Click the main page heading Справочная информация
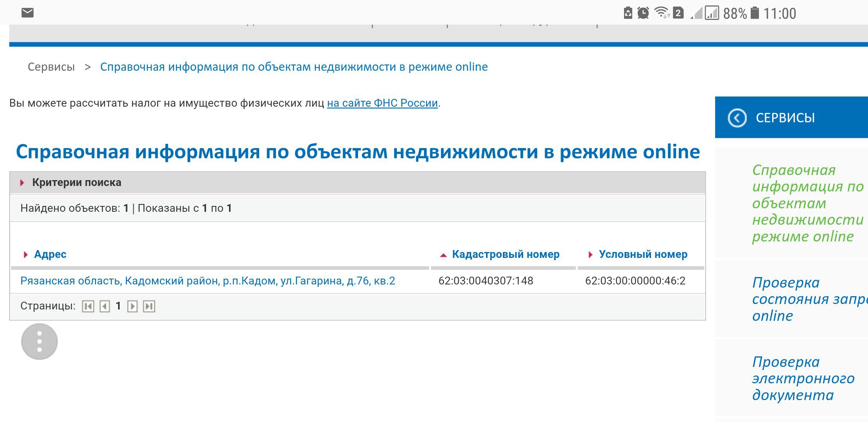The width and height of the screenshot is (868, 422). [358, 152]
